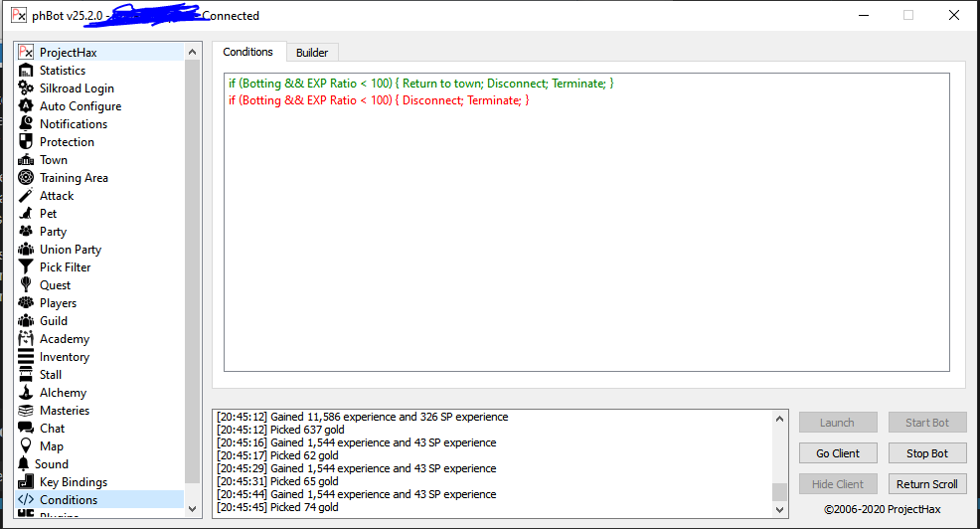The image size is (980, 529).
Task: Click the log panel scrollbar down arrow
Action: click(780, 508)
